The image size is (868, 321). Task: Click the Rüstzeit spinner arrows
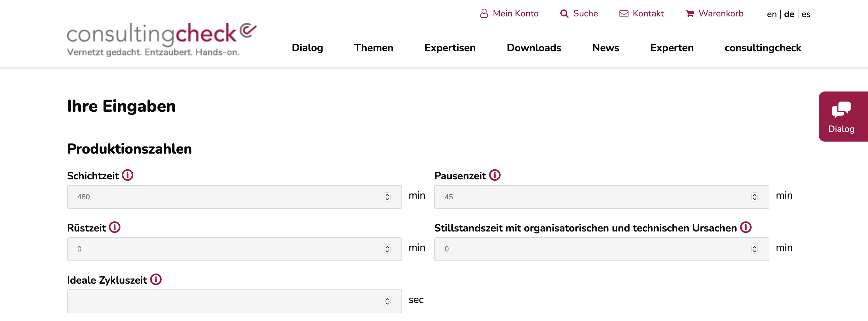387,249
